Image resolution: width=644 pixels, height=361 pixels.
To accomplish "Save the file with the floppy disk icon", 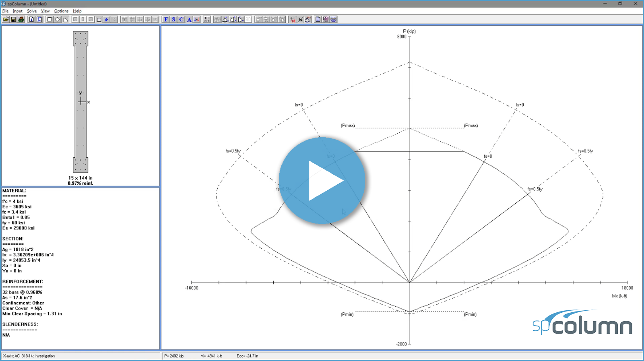I will point(13,19).
